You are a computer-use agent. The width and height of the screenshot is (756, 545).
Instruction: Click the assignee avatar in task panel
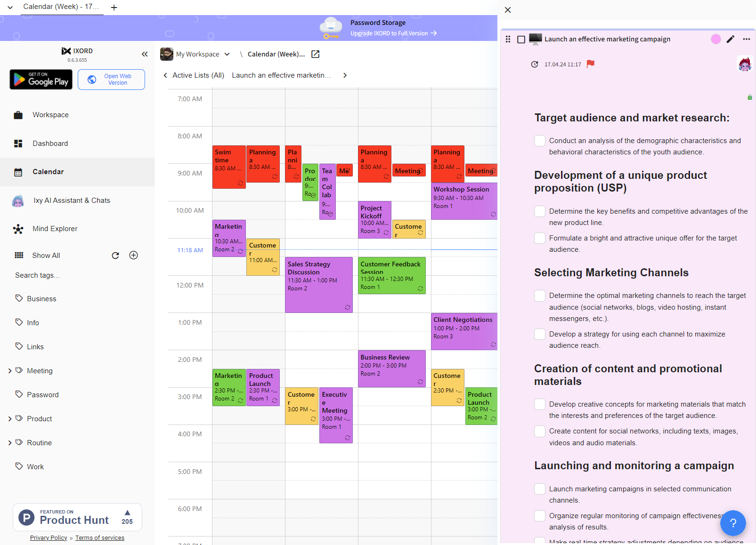[745, 64]
